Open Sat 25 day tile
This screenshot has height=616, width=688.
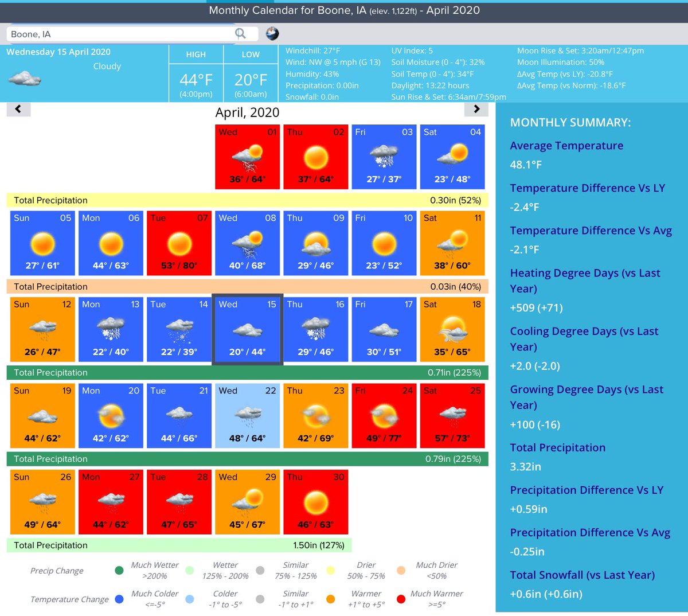click(x=452, y=416)
